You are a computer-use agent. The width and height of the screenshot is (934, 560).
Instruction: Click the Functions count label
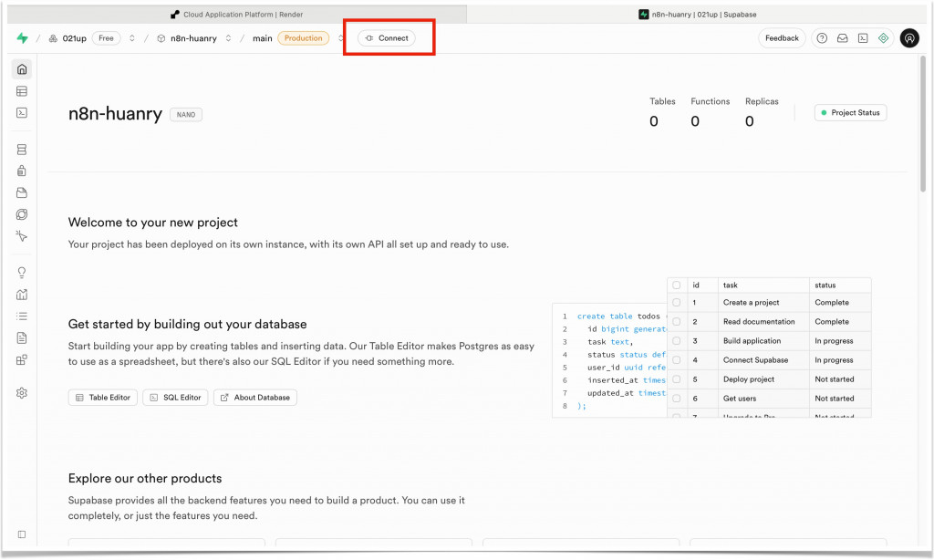click(x=710, y=101)
